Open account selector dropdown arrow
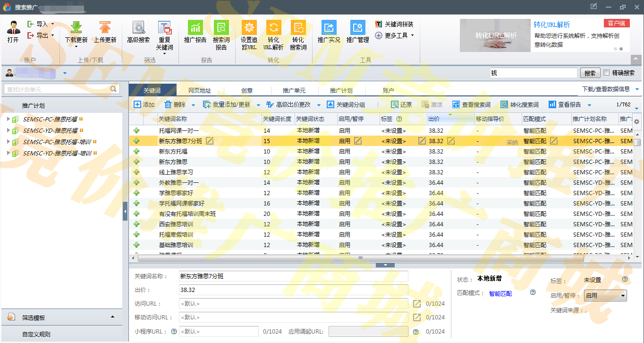Screen dimensions: 644x343 pos(65,73)
